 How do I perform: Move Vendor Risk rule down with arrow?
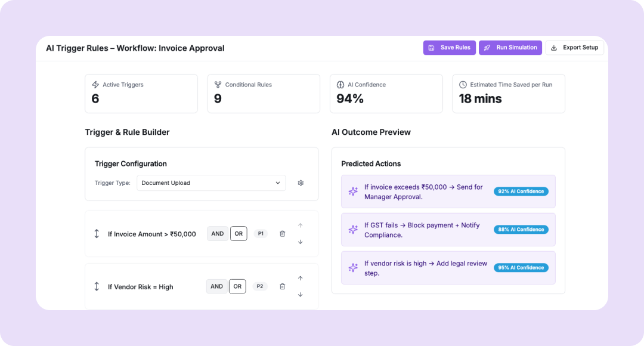300,294
